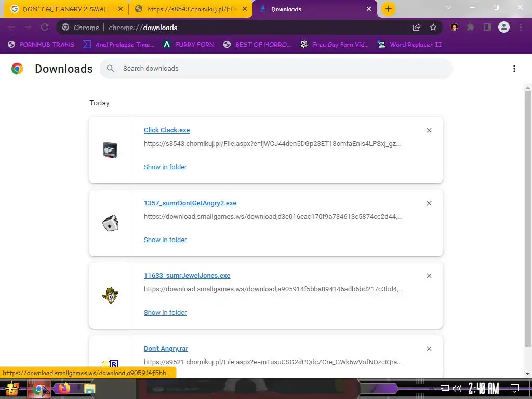Show Click Clack.exe in folder
532x399 pixels.
[165, 167]
